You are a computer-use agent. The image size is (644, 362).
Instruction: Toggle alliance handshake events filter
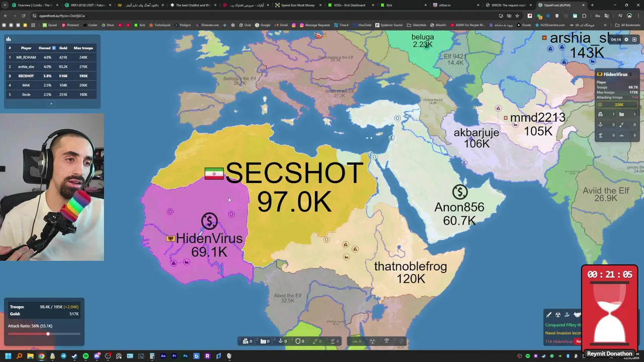pyautogui.click(x=577, y=315)
